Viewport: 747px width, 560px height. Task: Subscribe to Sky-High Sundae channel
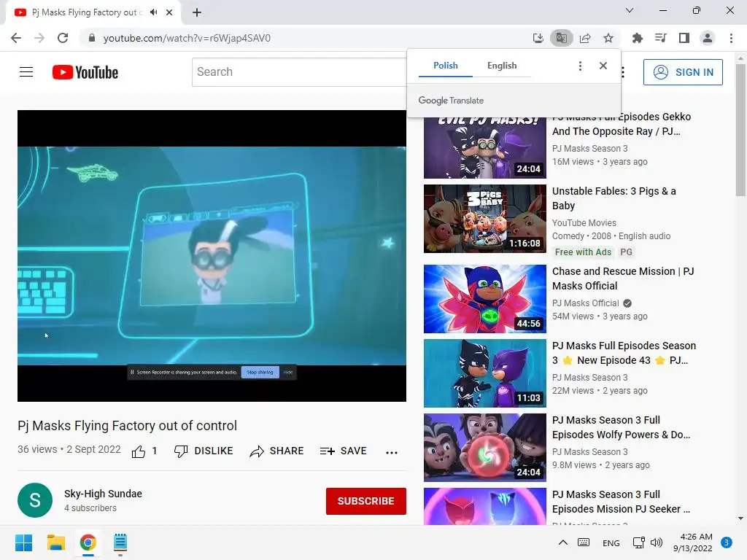tap(366, 501)
